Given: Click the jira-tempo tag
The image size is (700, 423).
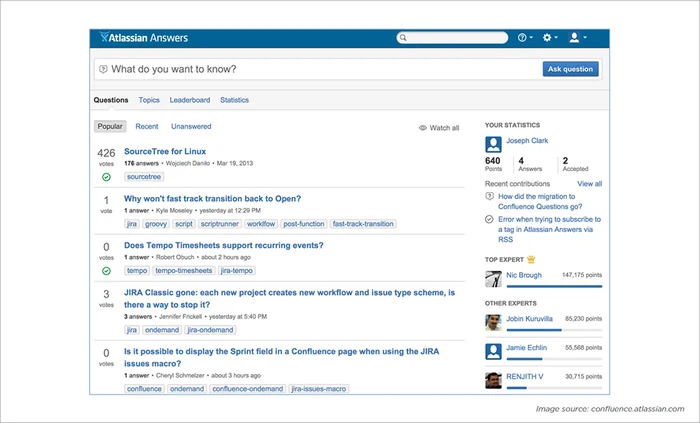Looking at the screenshot, I should coord(237,270).
